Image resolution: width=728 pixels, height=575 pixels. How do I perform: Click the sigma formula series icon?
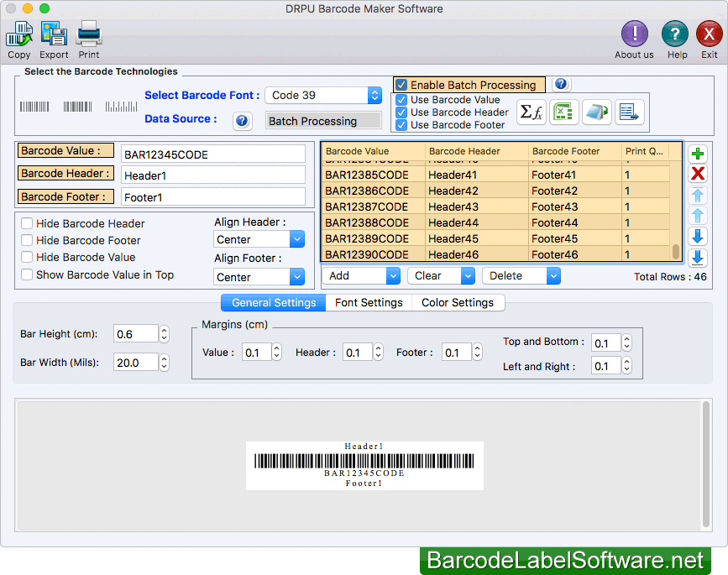point(530,112)
